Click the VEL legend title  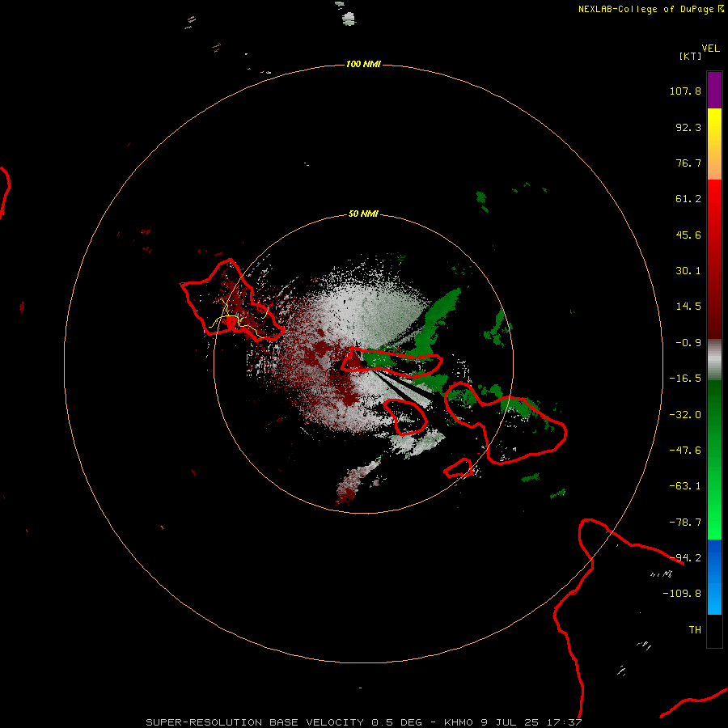pyautogui.click(x=710, y=49)
